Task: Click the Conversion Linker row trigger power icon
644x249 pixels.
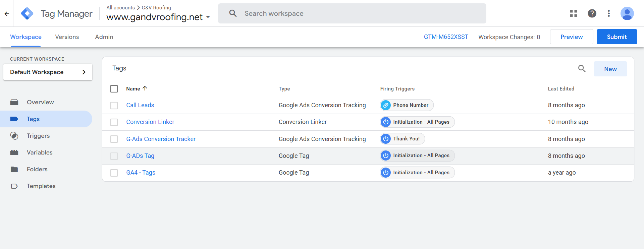Action: coord(386,122)
